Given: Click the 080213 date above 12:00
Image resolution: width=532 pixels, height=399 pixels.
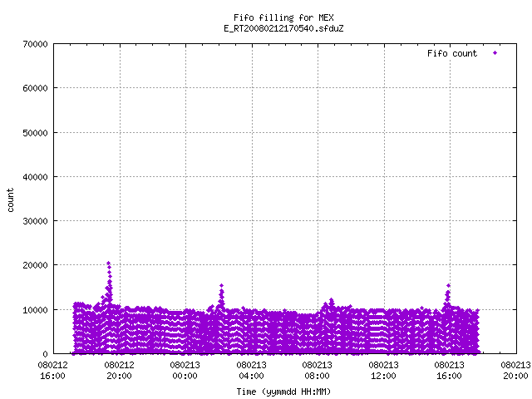Looking at the screenshot, I should 383,365.
